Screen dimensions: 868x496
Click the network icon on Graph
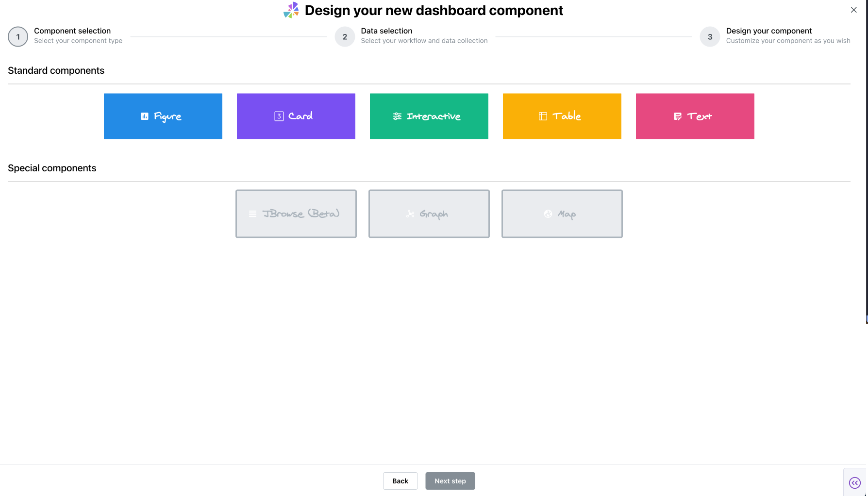click(410, 214)
